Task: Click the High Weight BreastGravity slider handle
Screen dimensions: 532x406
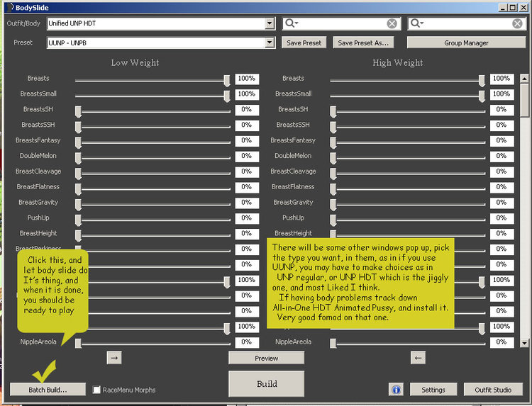Action: pyautogui.click(x=333, y=205)
